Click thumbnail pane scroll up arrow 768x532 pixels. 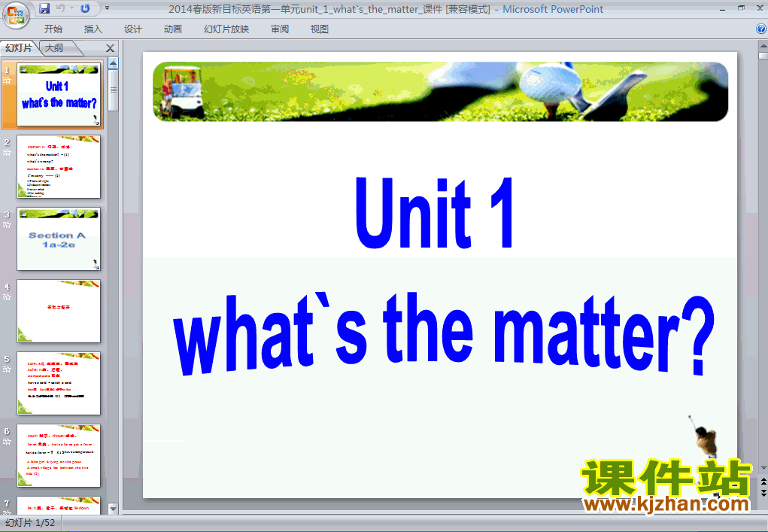(113, 62)
